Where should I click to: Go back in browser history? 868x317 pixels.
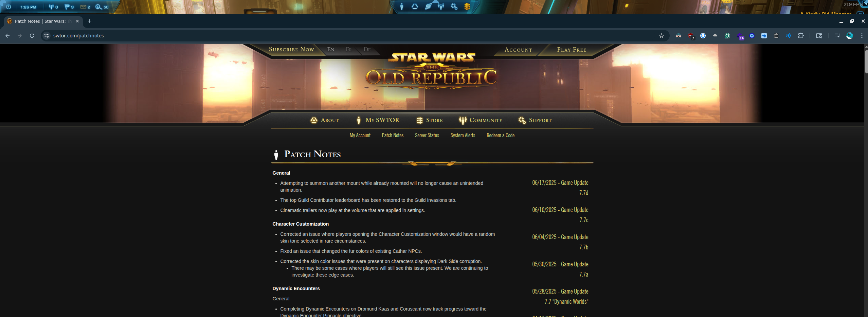point(7,36)
